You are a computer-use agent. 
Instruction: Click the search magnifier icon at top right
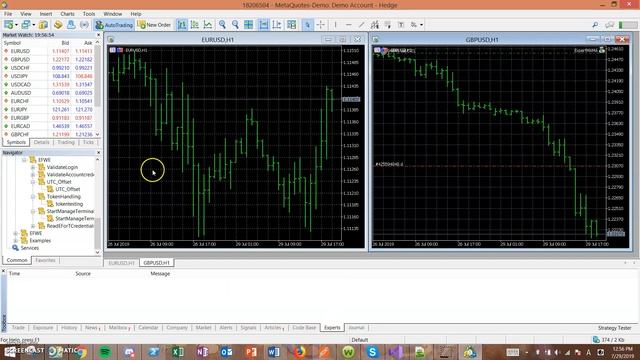pos(595,25)
